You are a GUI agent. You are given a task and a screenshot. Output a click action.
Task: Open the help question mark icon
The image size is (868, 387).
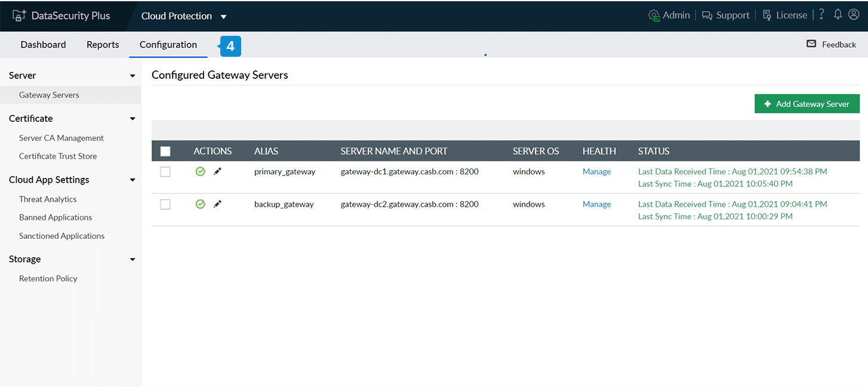[x=821, y=15]
